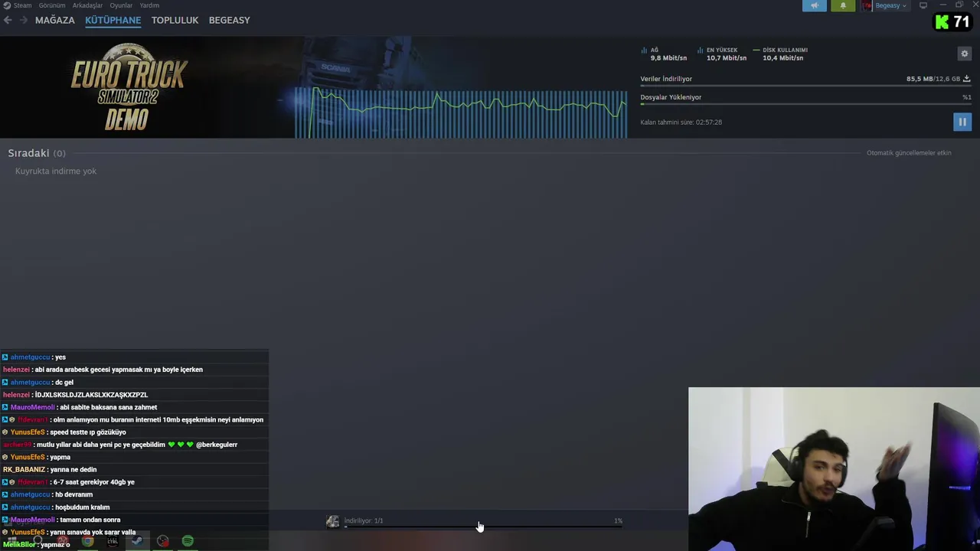Image resolution: width=980 pixels, height=551 pixels.
Task: Click ahmetguccu's hoşbuldum kralım message
Action: 56,507
